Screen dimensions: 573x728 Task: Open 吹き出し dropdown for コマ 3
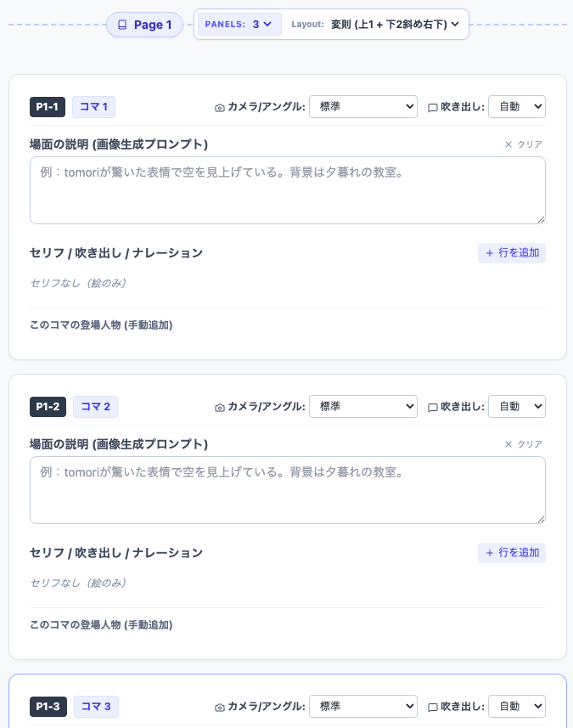516,707
